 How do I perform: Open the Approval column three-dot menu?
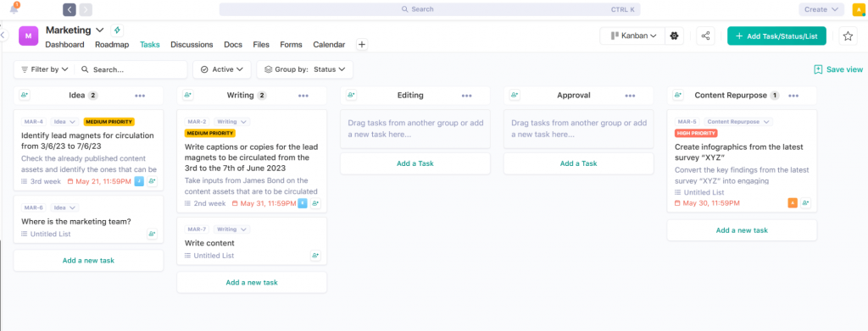pyautogui.click(x=630, y=96)
